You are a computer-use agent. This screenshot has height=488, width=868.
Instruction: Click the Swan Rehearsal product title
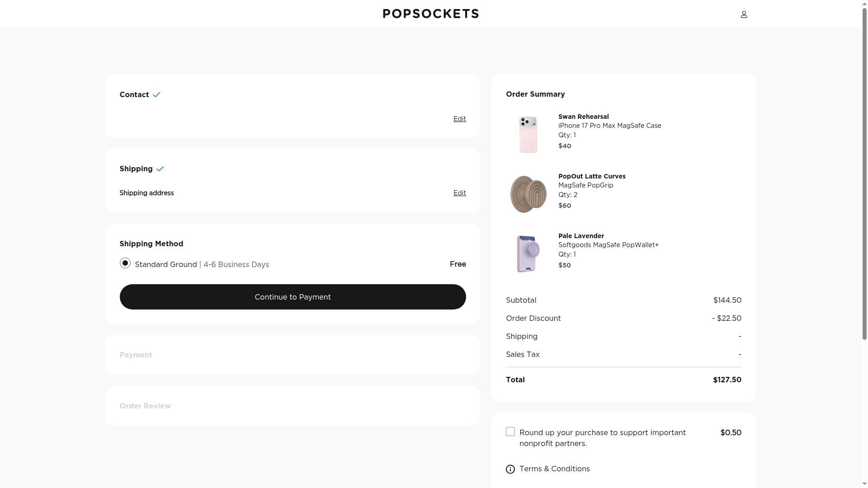point(583,117)
